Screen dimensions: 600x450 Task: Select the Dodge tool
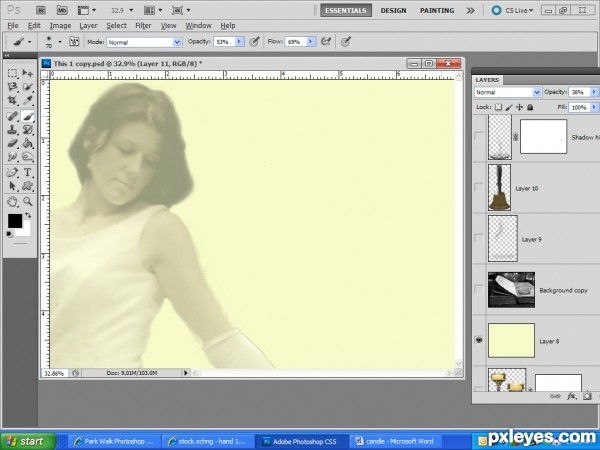(x=28, y=157)
